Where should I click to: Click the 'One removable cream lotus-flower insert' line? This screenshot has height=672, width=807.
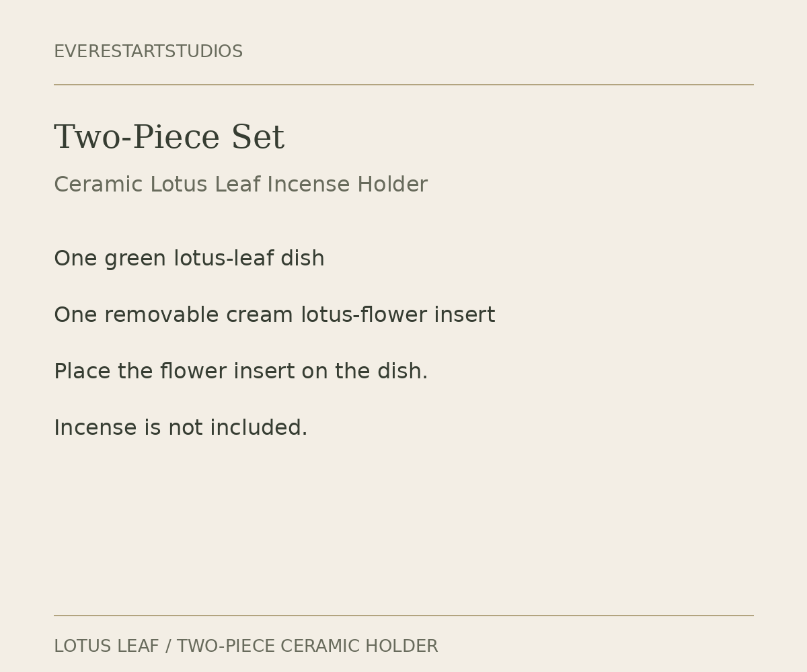coord(274,315)
